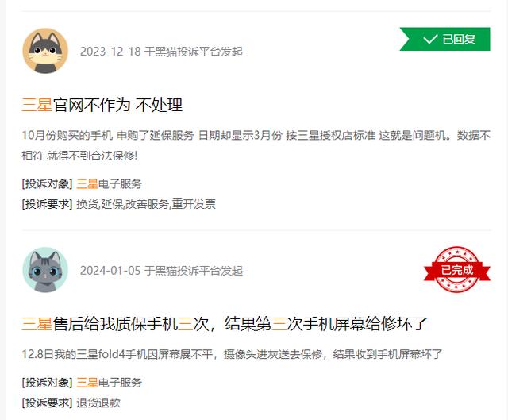Click the 2024-01-05 于黑猫投诉平台发起 timestamp
Image resolution: width=508 pixels, height=420 pixels.
click(x=161, y=271)
